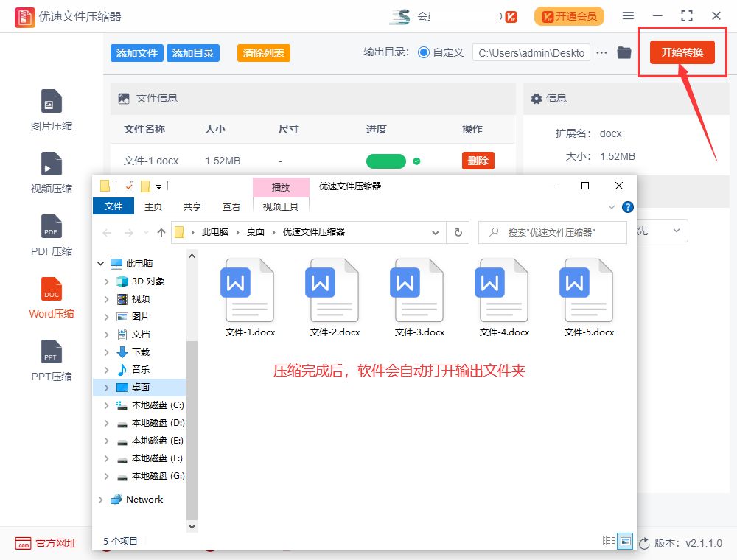Open the 主页 ribbon tab
The image size is (737, 560).
[153, 206]
